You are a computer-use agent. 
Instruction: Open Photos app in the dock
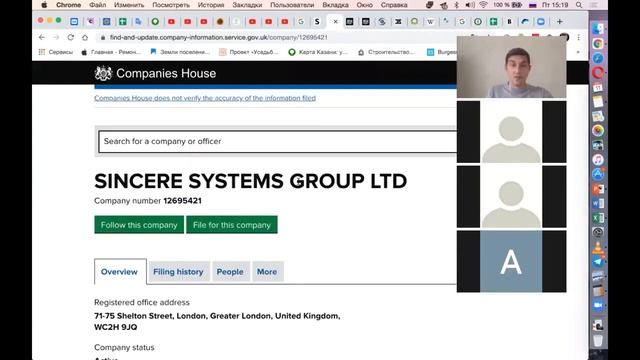598,131
